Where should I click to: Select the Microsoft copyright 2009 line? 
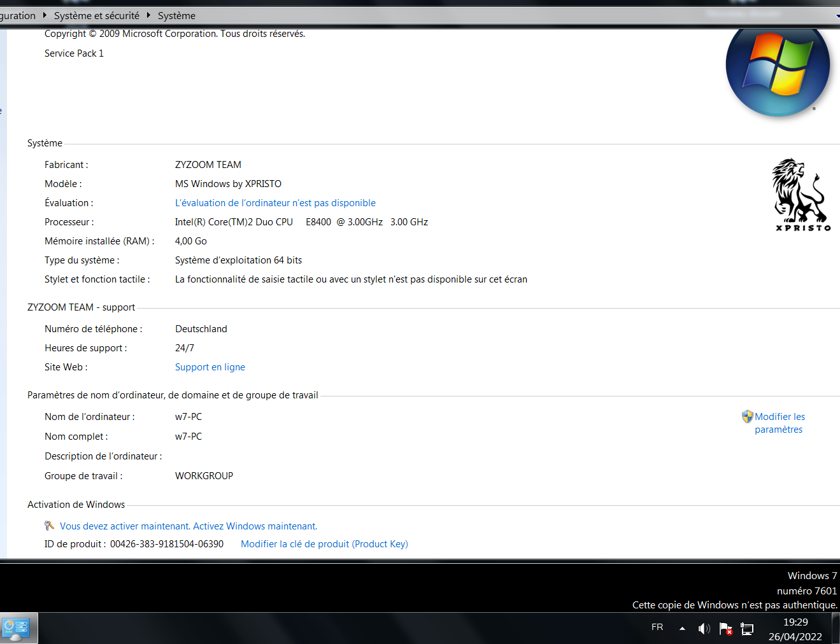click(174, 34)
